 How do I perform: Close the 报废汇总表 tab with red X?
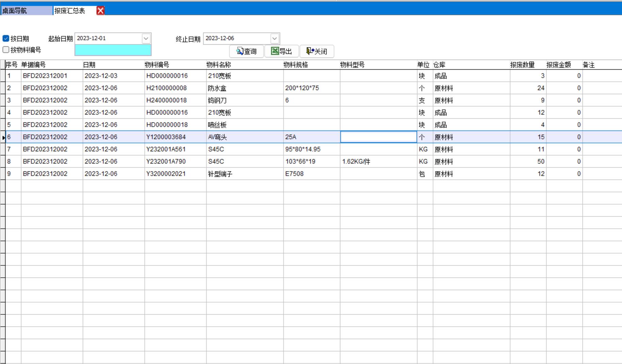[100, 11]
